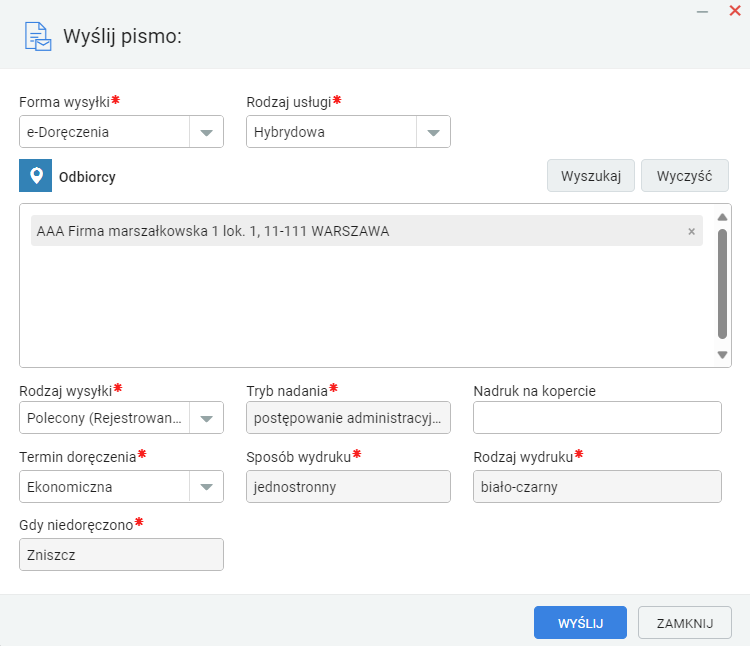
Task: Open the Forma wysyłki dropdown
Action: [206, 132]
